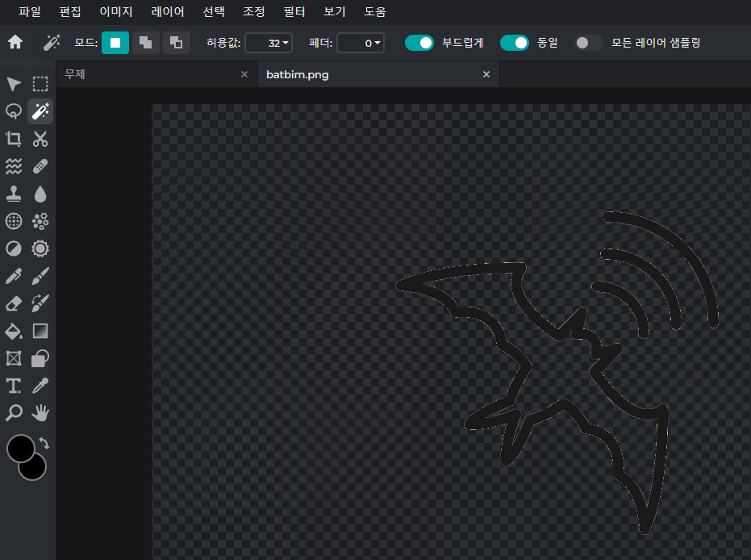The height and width of the screenshot is (560, 751).
Task: Select the Arrange (arrow) tool
Action: pos(14,84)
